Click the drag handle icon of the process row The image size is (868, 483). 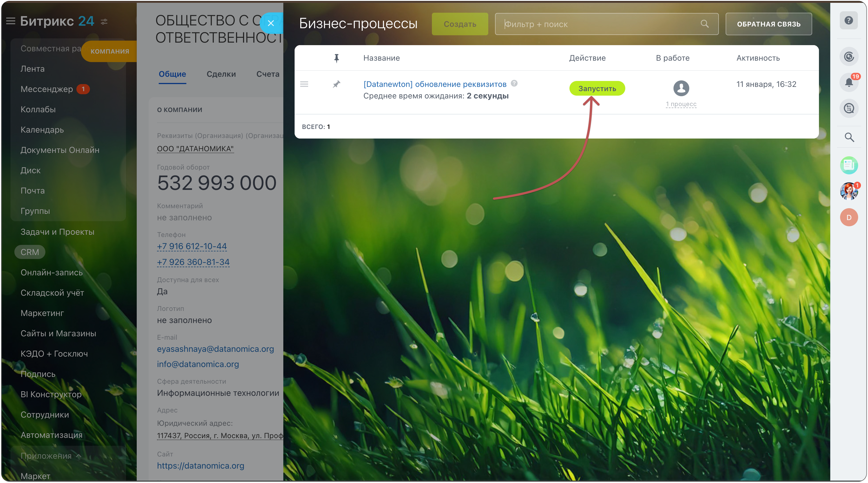click(304, 84)
